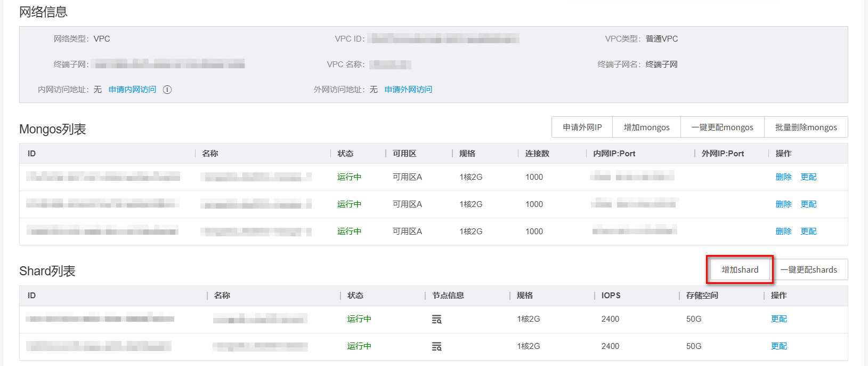Screen dimensions: 868x366
Task: Click 更配 for second shard row
Action: [778, 346]
